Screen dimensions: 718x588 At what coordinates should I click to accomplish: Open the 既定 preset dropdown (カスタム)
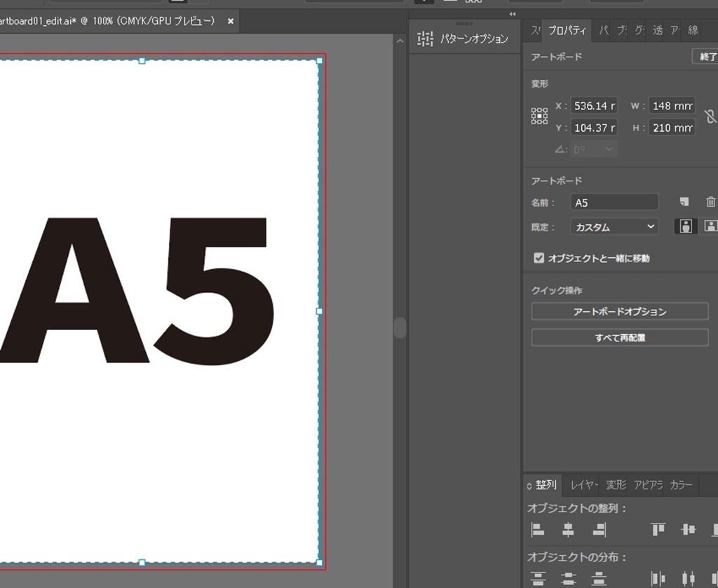[614, 226]
